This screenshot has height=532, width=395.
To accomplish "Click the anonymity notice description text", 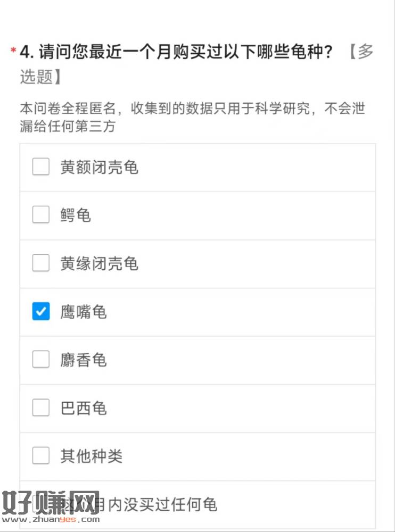I will coord(192,117).
